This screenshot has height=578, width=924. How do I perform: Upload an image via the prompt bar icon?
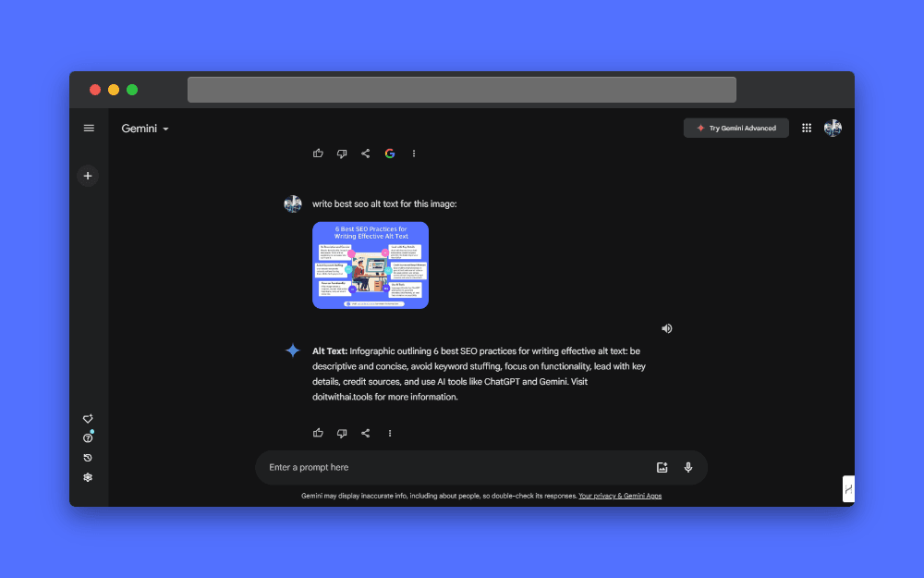point(662,467)
